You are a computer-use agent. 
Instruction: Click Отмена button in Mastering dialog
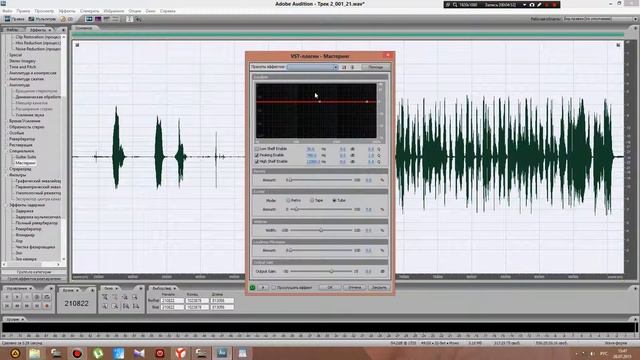[354, 288]
